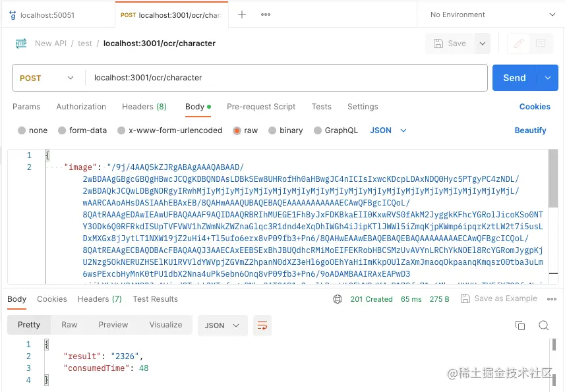
Task: Open the request Settings tab
Action: coord(363,107)
